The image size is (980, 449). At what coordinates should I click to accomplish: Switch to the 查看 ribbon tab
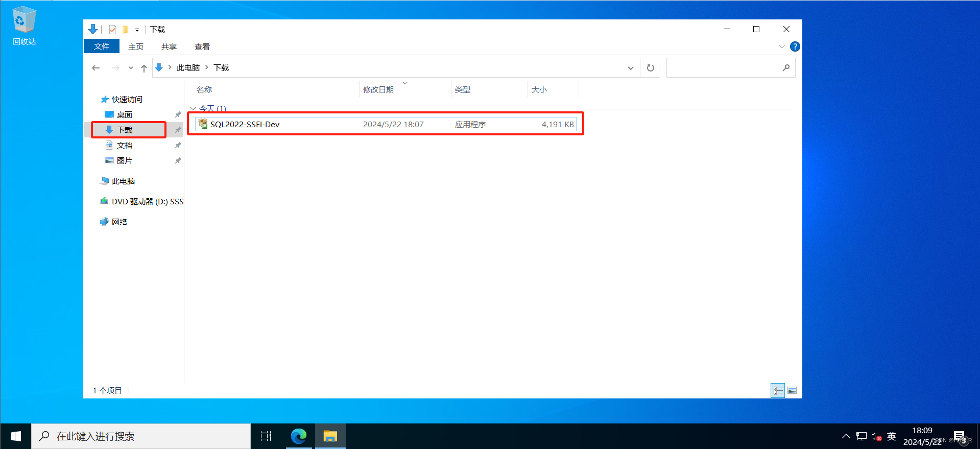click(202, 46)
